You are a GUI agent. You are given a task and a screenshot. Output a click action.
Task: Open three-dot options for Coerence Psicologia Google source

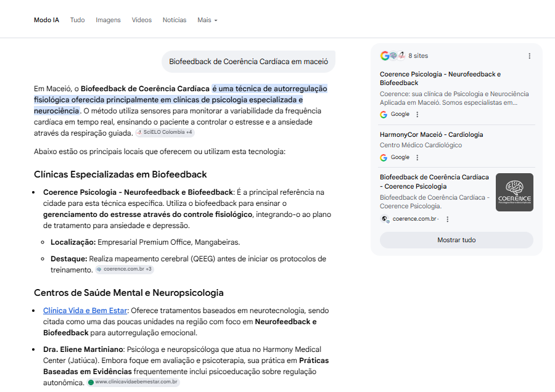pos(417,114)
